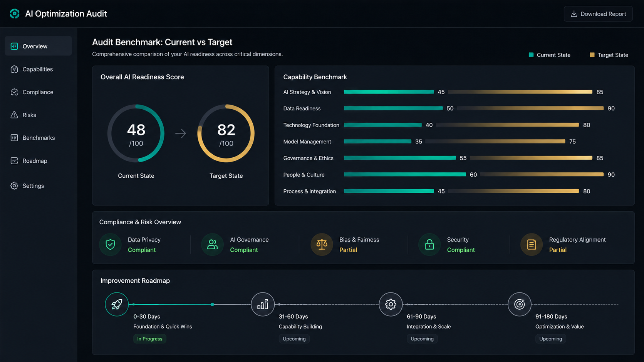Click the Target State 82 score ring
The height and width of the screenshot is (362, 644).
[226, 133]
